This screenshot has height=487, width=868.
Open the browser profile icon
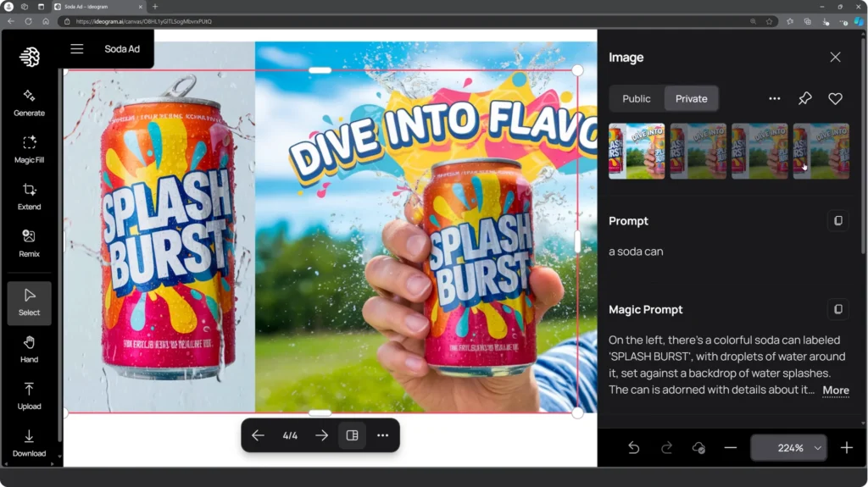[x=8, y=7]
